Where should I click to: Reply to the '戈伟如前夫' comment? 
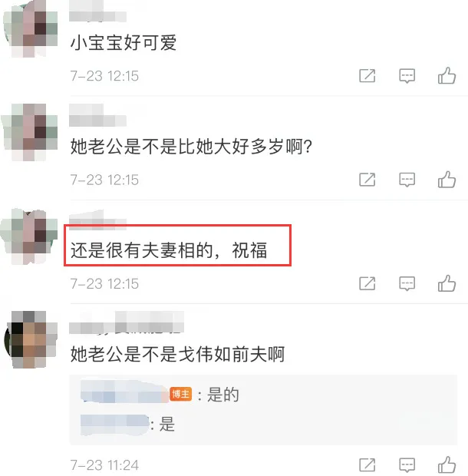(407, 465)
